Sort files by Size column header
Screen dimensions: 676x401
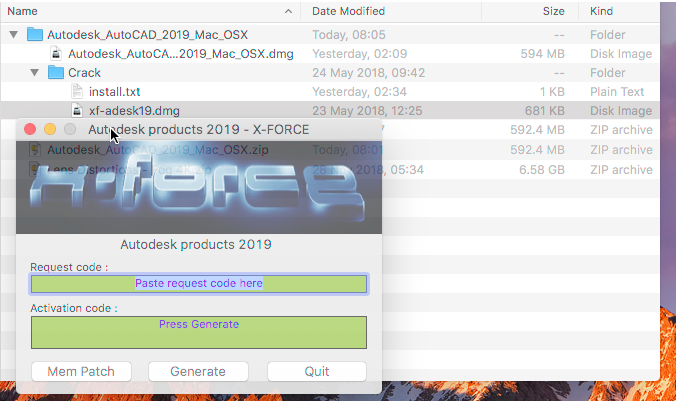554,11
